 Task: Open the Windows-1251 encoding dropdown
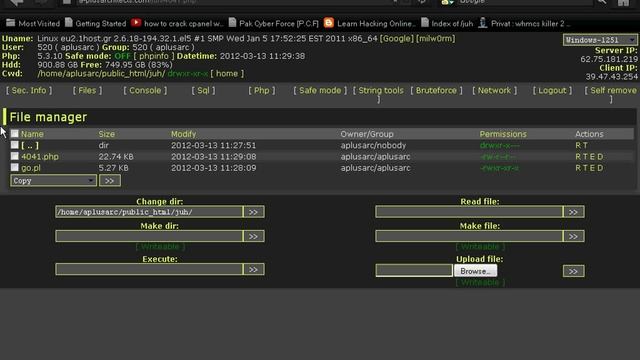tap(600, 40)
